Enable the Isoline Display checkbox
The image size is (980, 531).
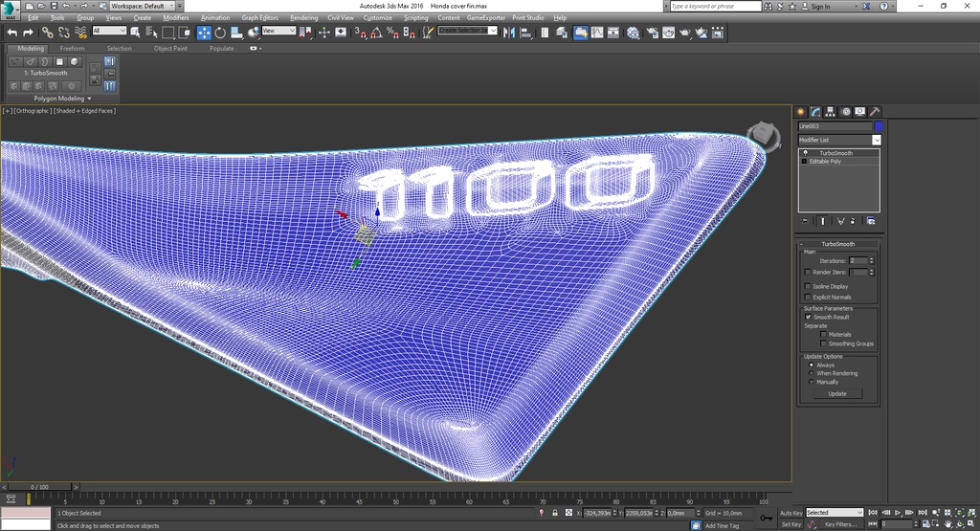(808, 286)
